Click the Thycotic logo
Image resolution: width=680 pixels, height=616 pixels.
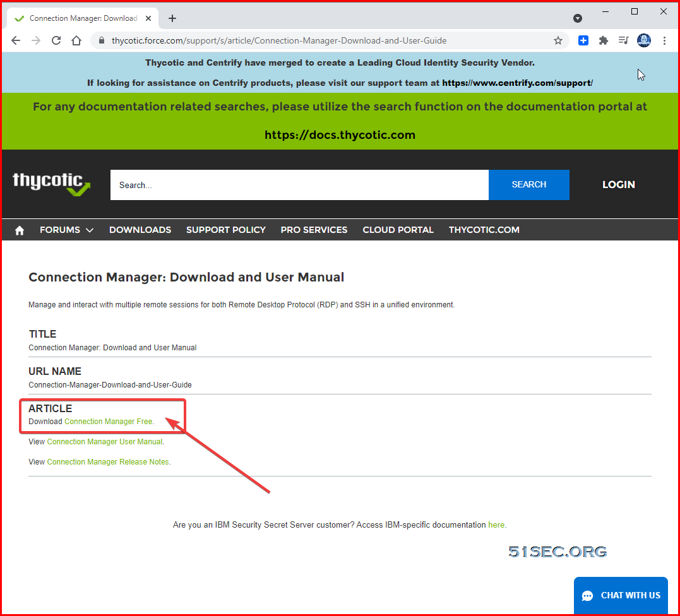(x=52, y=184)
